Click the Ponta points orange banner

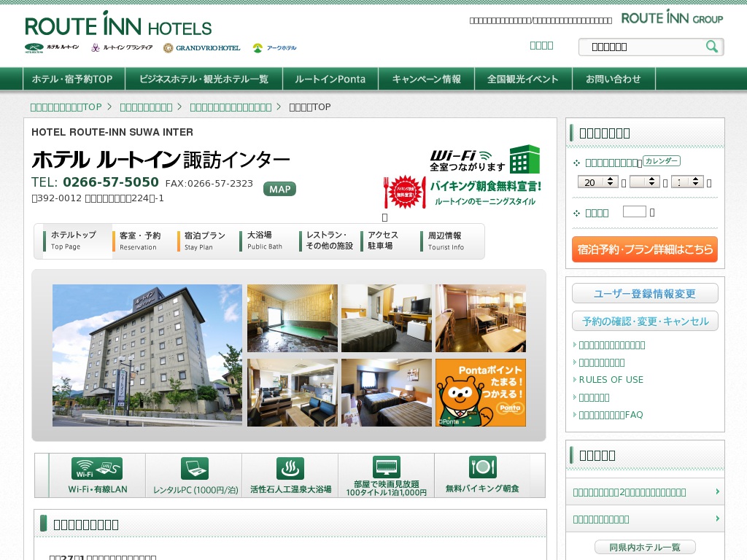(x=481, y=392)
